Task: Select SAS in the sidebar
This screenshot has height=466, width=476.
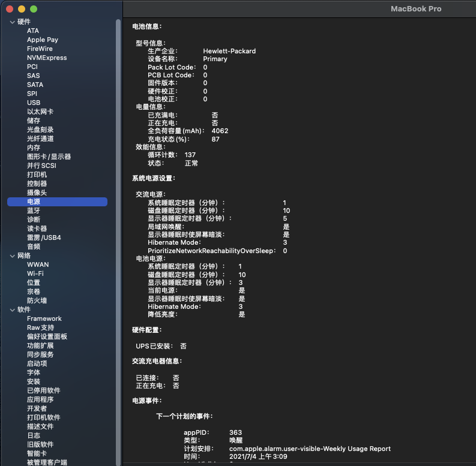Action: [34, 76]
